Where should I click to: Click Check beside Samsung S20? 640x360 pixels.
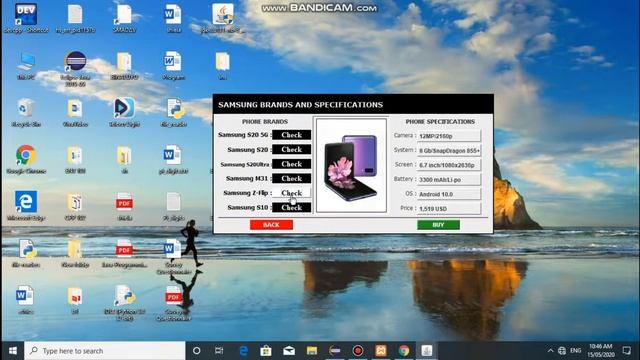coord(291,149)
